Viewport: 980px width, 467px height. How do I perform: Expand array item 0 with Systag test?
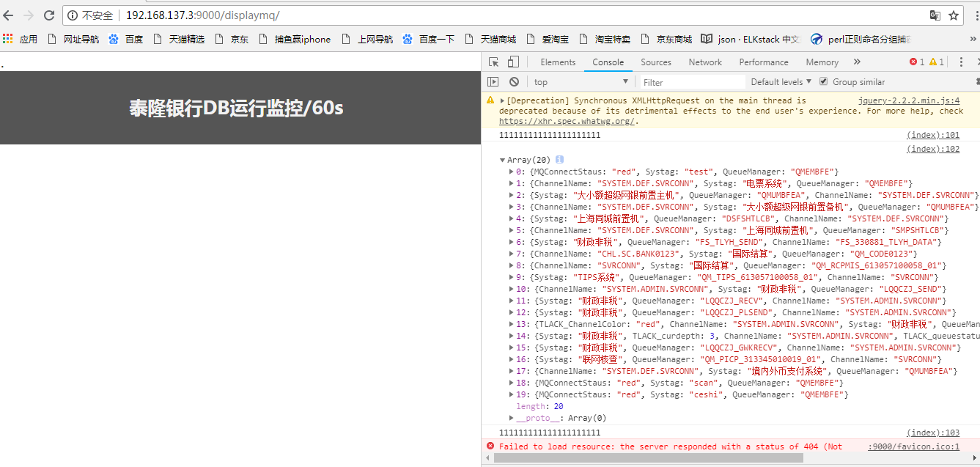512,172
